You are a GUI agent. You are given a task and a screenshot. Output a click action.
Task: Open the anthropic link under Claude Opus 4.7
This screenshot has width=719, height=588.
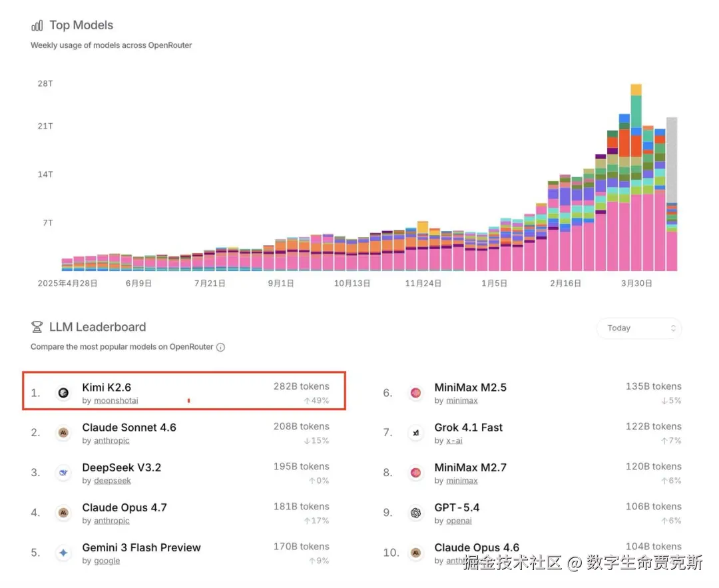[x=111, y=521]
